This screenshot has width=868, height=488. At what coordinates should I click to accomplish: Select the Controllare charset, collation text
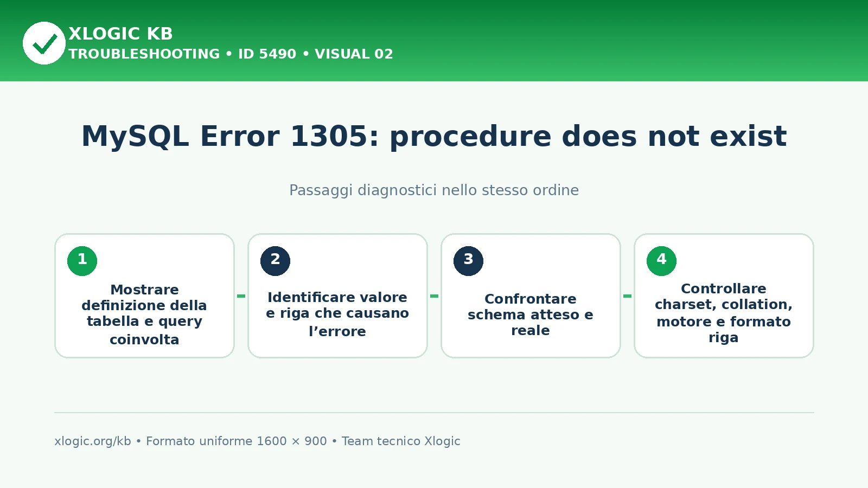[724, 313]
